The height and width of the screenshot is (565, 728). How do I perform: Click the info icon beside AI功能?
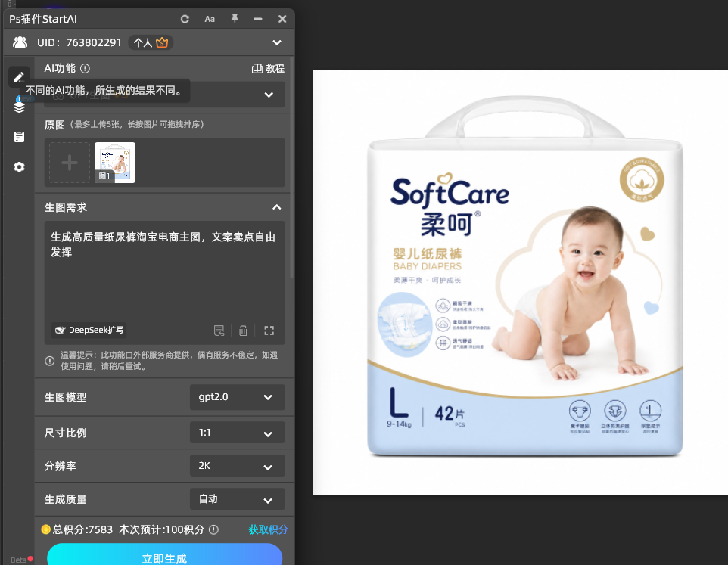(85, 69)
